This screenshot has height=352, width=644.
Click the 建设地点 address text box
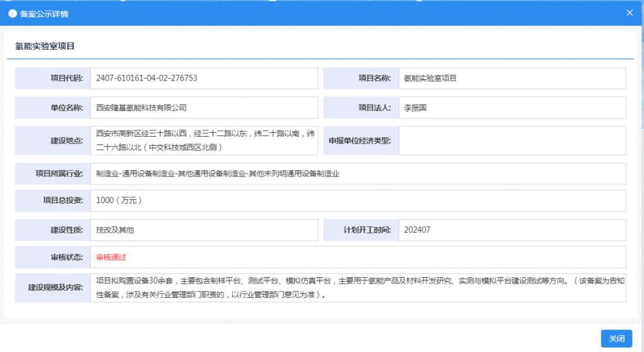(x=204, y=141)
